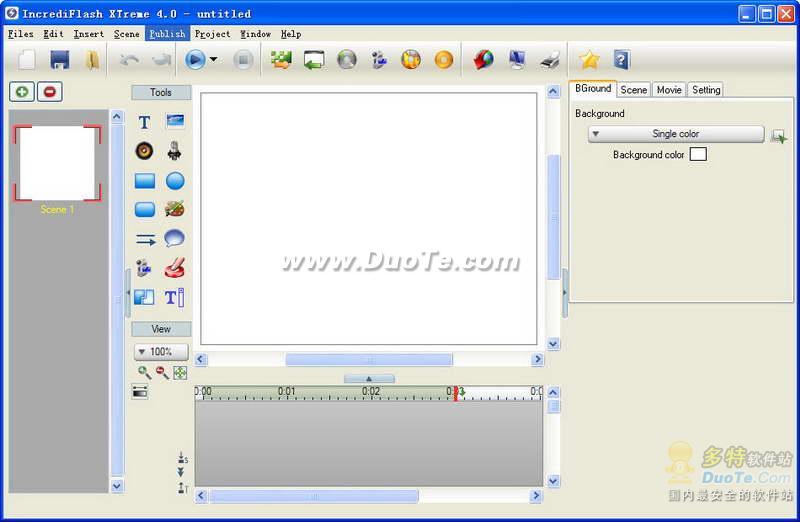
Task: Remove scene with red minus button
Action: (x=49, y=92)
